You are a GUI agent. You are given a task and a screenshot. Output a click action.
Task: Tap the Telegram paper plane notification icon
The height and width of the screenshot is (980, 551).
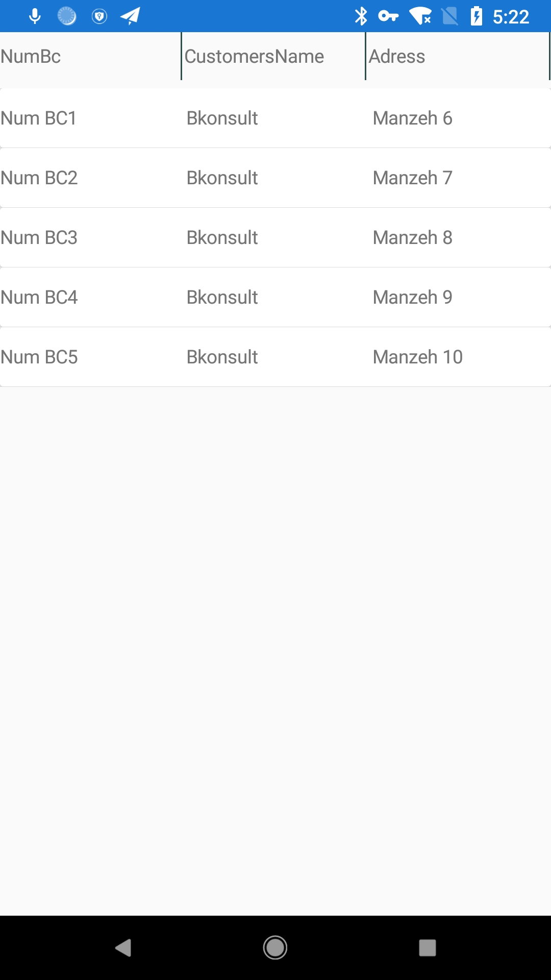(130, 16)
